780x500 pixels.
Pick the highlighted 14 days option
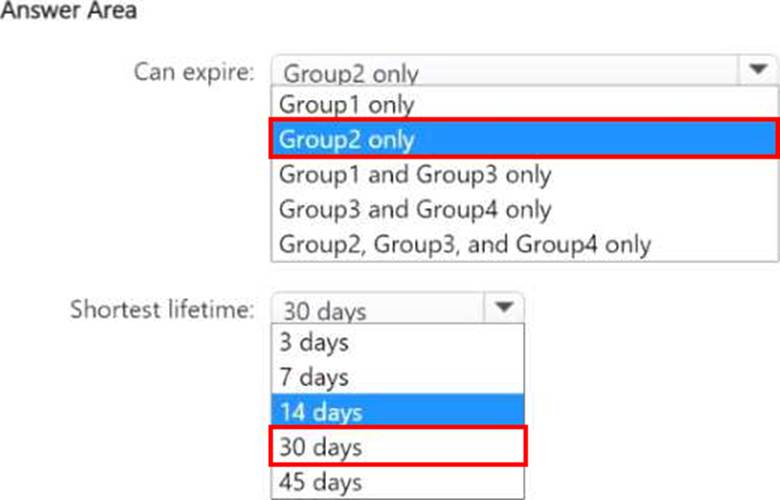click(397, 411)
